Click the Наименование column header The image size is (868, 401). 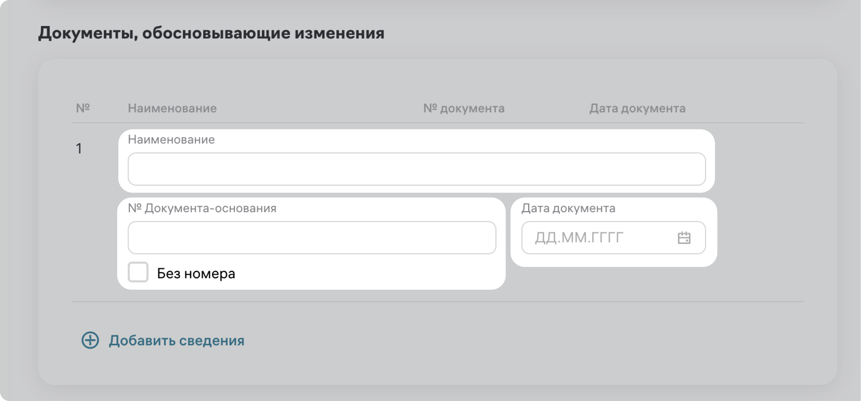(x=172, y=108)
